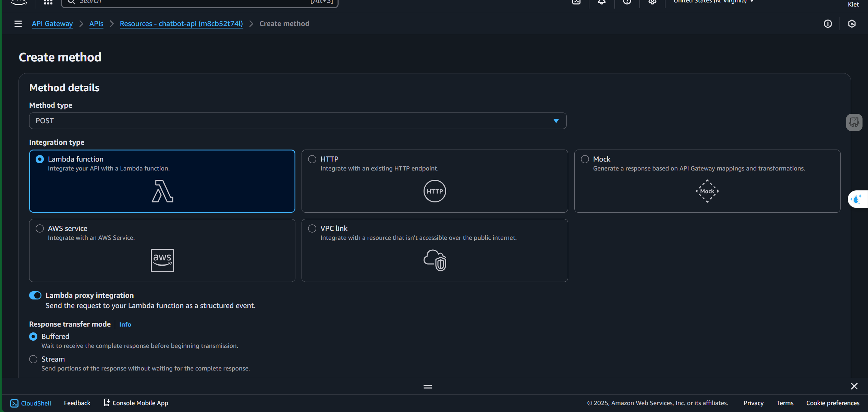Navigate to Resources - chatbot-api breadcrumb
The width and height of the screenshot is (868, 412).
coord(181,24)
